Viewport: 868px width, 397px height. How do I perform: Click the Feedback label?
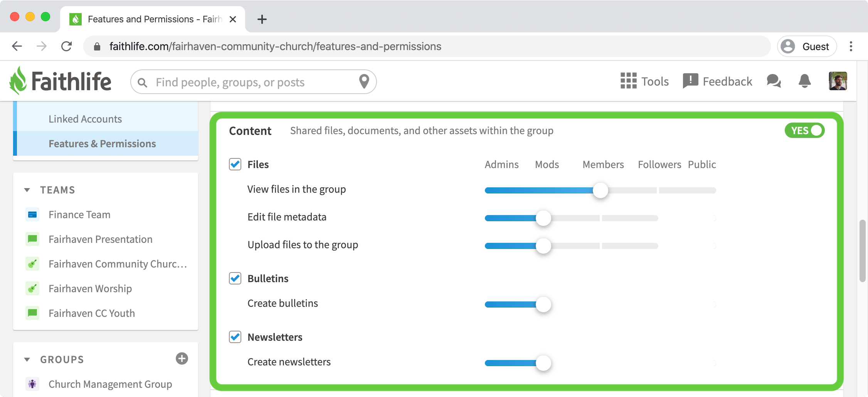(x=727, y=81)
